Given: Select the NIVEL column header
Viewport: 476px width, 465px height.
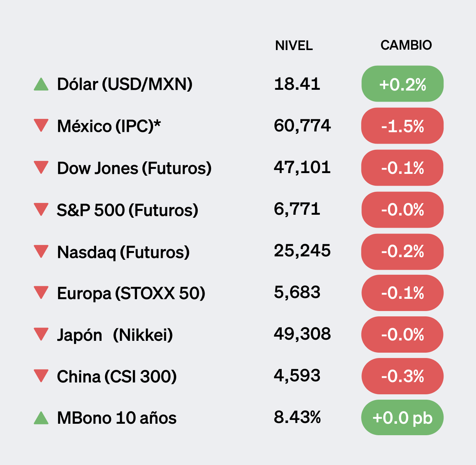Looking at the screenshot, I should click(x=294, y=46).
